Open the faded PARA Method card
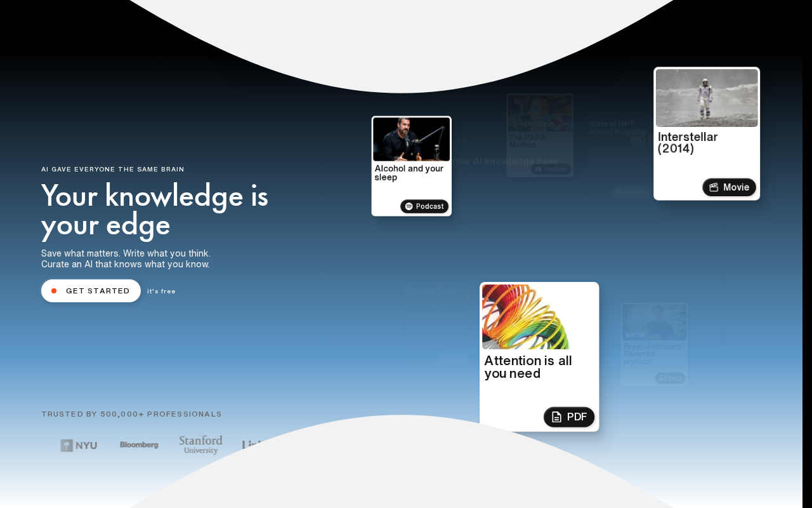Screen dimensions: 812x508 point(540,135)
